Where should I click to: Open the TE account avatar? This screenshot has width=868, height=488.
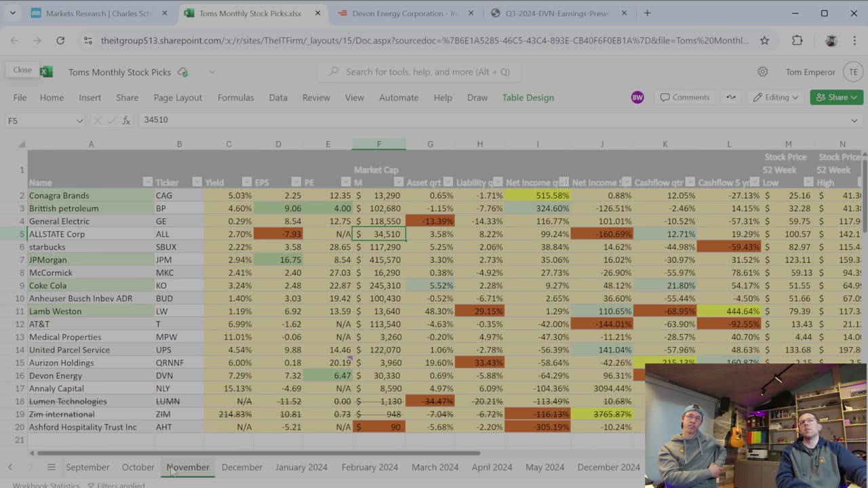853,72
